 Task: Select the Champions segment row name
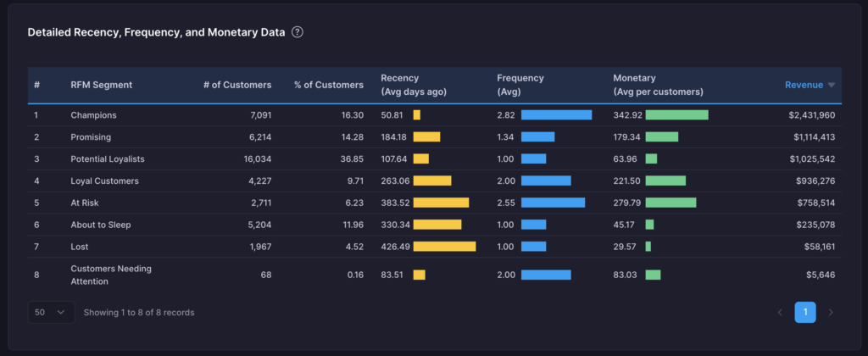[x=93, y=115]
